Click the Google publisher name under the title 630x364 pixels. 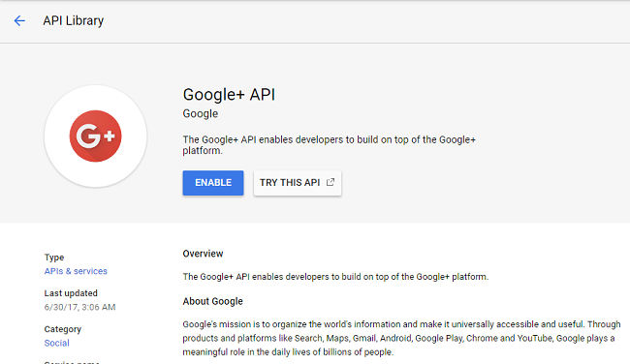(x=200, y=114)
